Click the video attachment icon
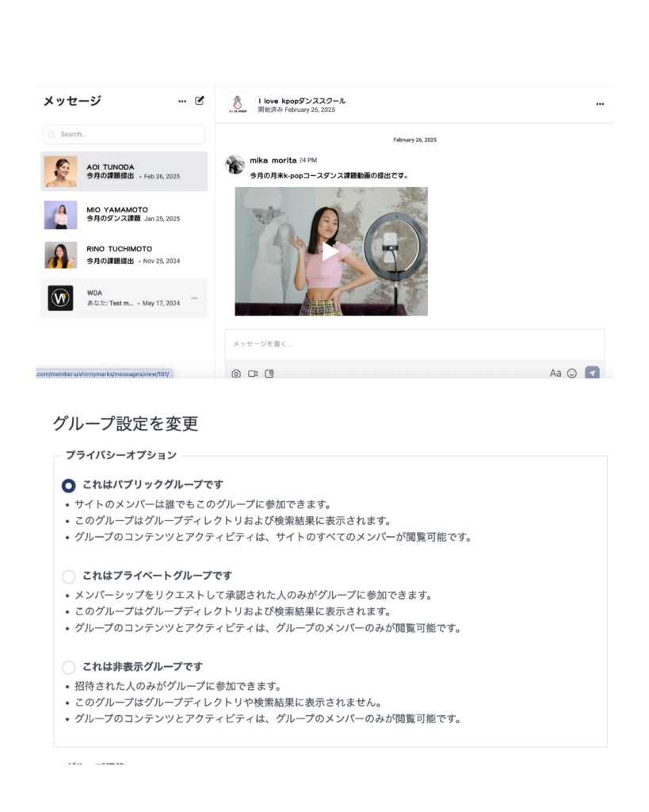649x812 pixels. tap(253, 373)
